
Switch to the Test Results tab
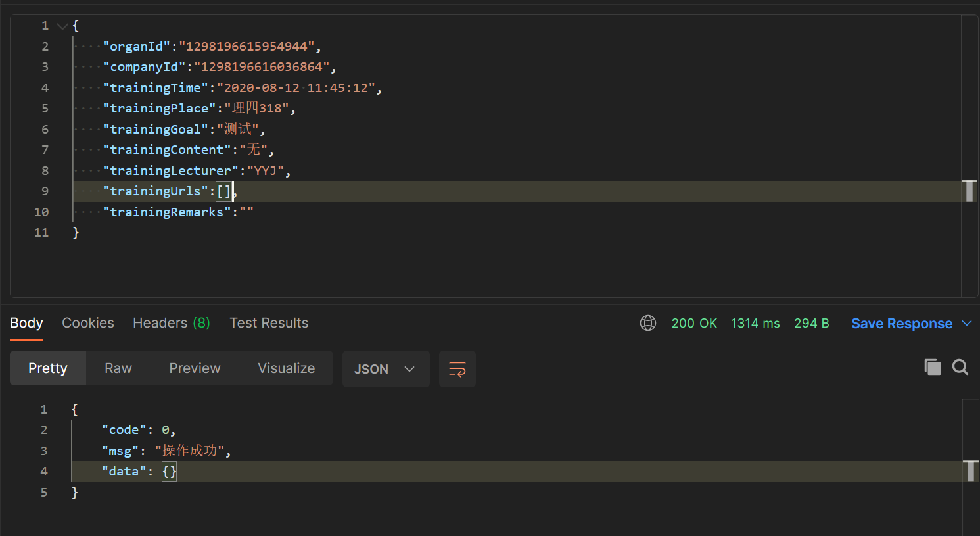(269, 323)
